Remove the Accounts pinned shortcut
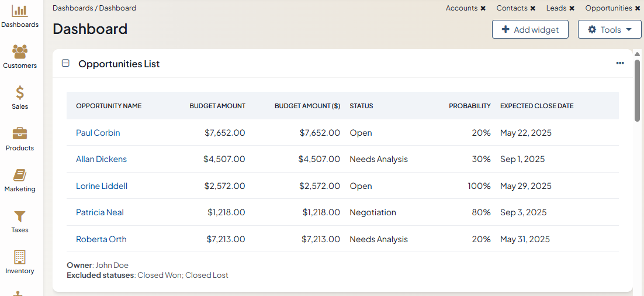Image resolution: width=644 pixels, height=296 pixels. tap(483, 8)
